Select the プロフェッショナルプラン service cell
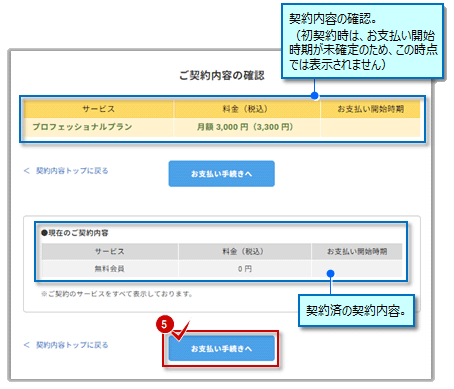This screenshot has height=389, width=454. pos(99,127)
